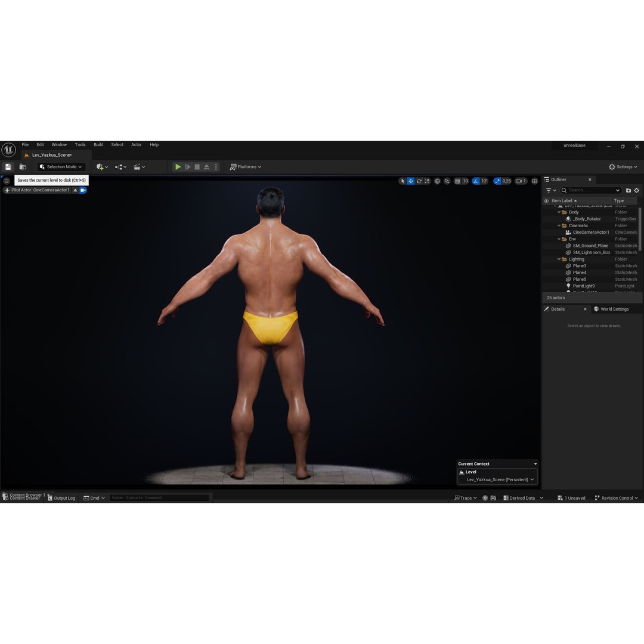
Task: Open scale snap value 0,25 dropdown
Action: click(x=506, y=181)
